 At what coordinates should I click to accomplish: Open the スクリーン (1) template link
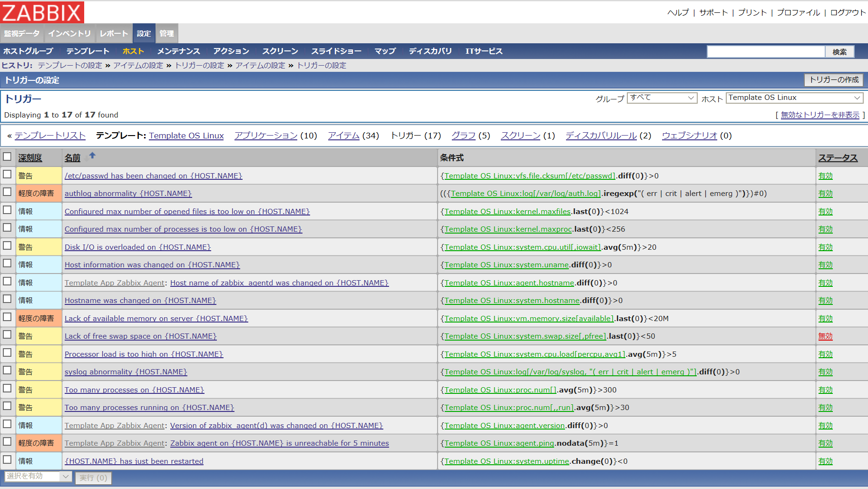(x=520, y=136)
